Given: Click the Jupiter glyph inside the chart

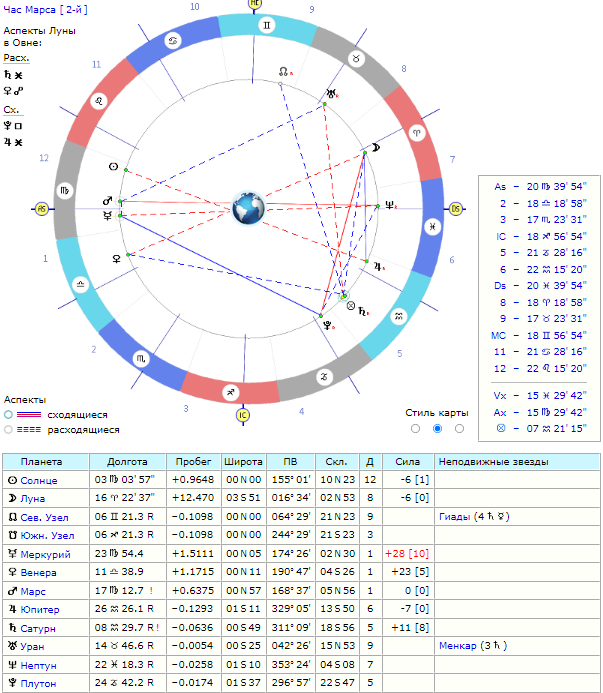Looking at the screenshot, I should 378,267.
